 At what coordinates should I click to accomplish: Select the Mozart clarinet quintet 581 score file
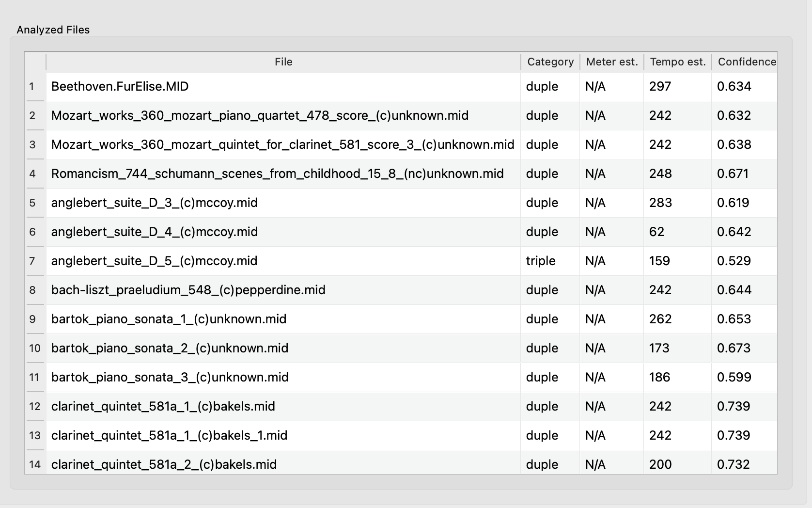[x=282, y=145]
